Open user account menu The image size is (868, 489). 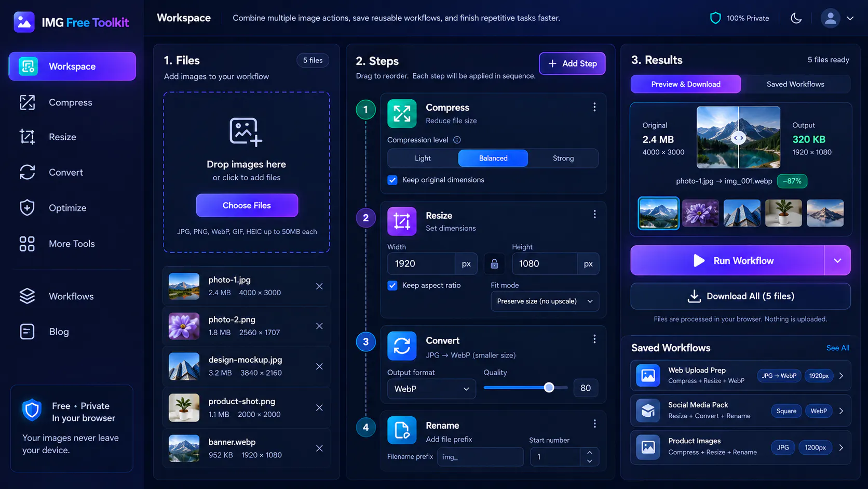click(837, 18)
